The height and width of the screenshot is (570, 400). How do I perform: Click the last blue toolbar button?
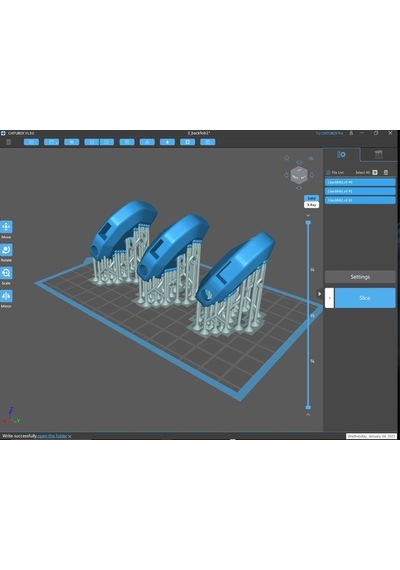(208, 142)
